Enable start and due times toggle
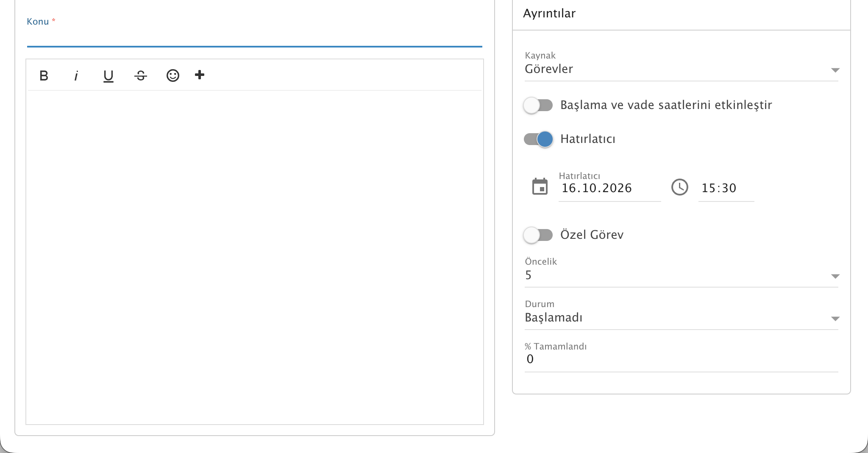The height and width of the screenshot is (453, 868). click(x=538, y=105)
